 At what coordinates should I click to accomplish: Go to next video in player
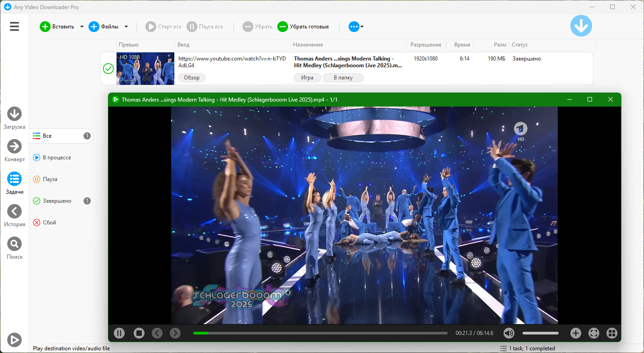click(x=175, y=333)
